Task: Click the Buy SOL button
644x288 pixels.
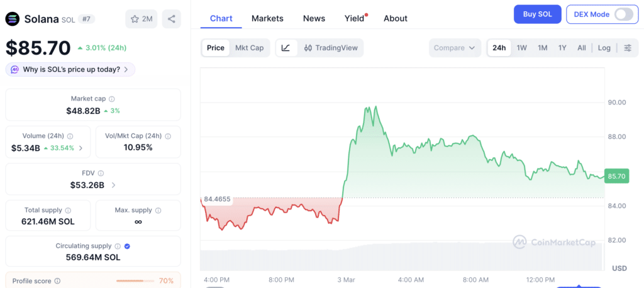Action: tap(537, 14)
